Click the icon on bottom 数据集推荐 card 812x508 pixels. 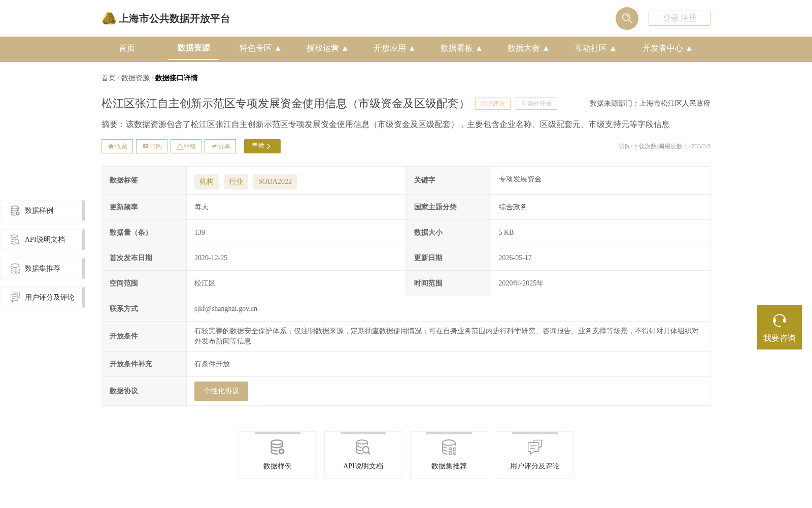tap(449, 448)
